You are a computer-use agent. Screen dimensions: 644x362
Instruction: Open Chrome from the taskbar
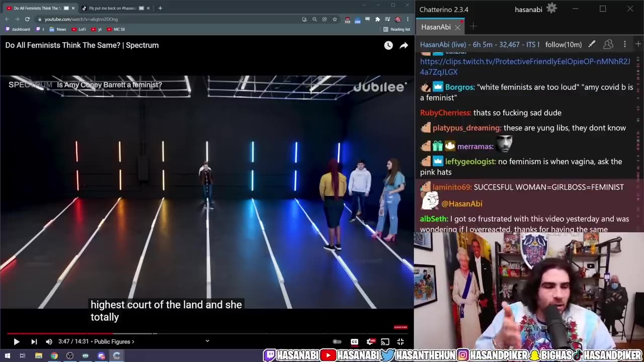54,356
